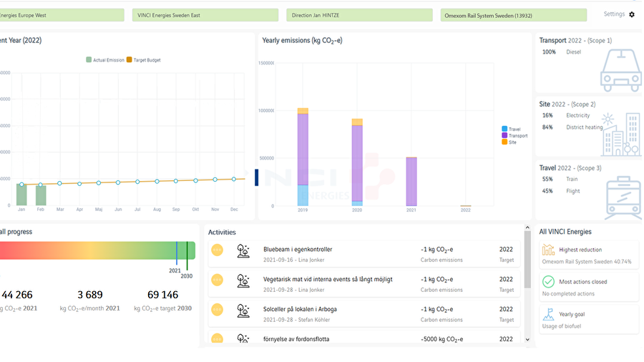The width and height of the screenshot is (644, 362).
Task: Click the Dec target budget data point
Action: click(x=234, y=179)
